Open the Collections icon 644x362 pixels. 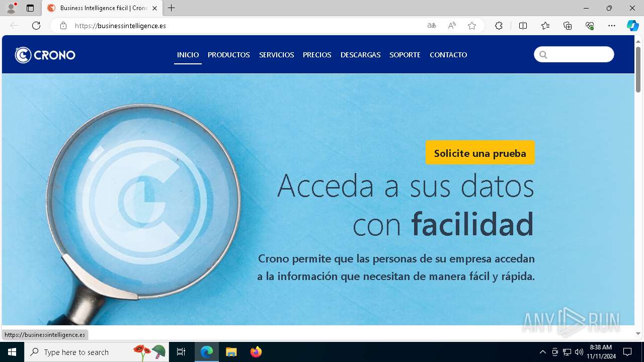pos(568,26)
